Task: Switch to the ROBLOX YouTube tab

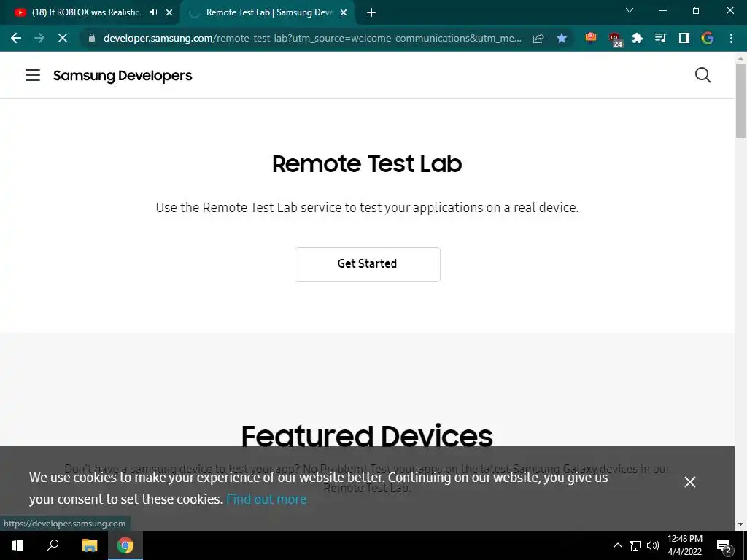Action: [x=88, y=12]
